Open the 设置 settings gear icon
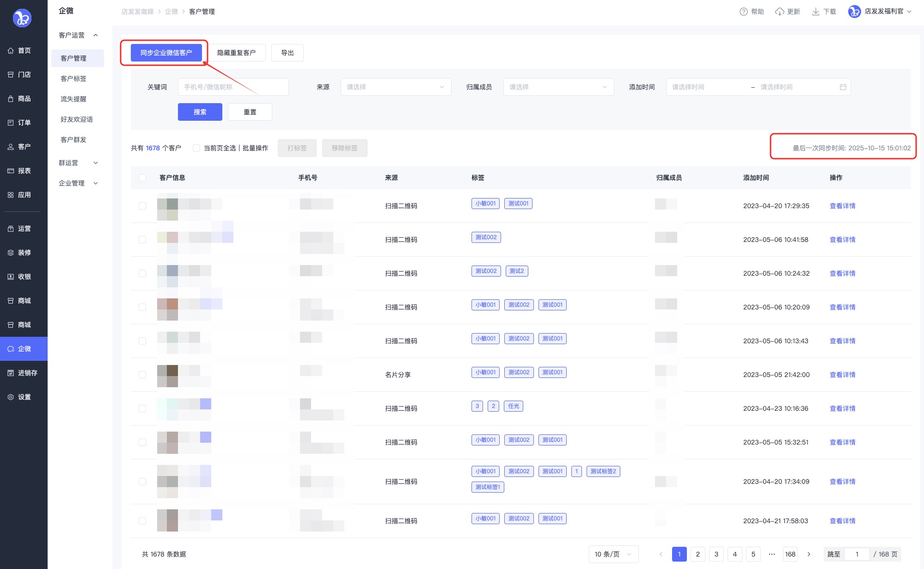 pyautogui.click(x=11, y=397)
